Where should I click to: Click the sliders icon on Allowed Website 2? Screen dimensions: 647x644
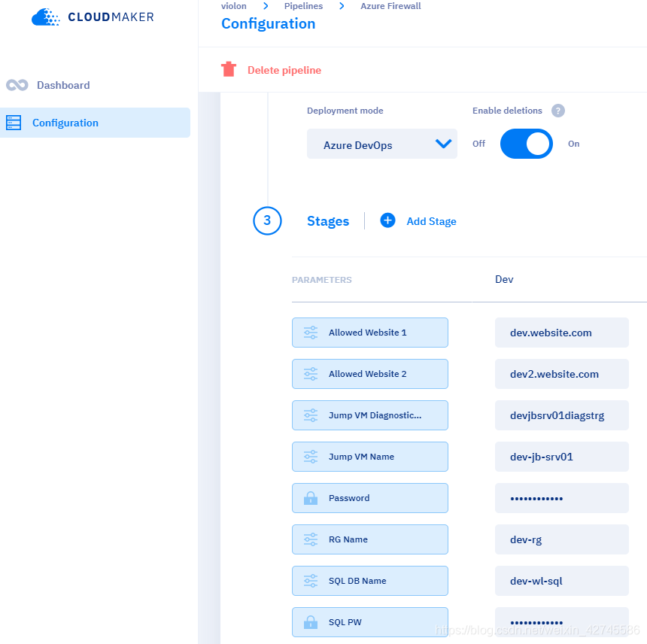point(311,374)
